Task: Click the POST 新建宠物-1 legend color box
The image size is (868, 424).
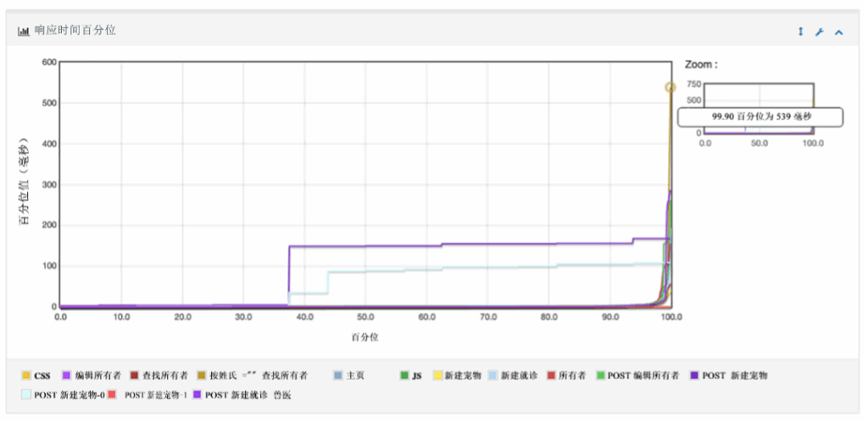Action: 112,394
